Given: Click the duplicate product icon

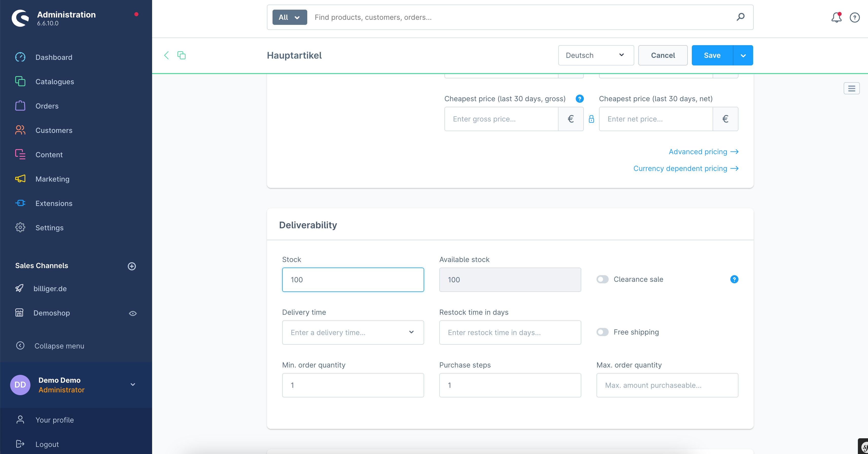Looking at the screenshot, I should point(182,55).
